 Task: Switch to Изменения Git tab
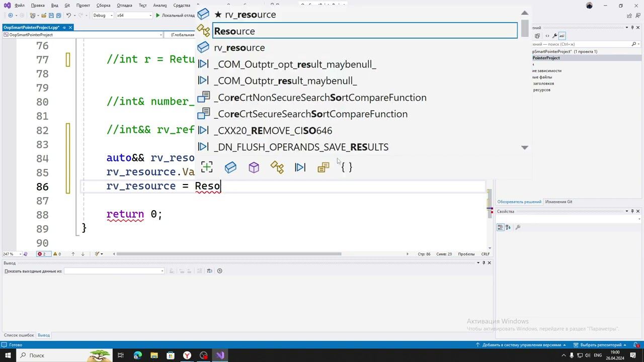click(x=558, y=202)
